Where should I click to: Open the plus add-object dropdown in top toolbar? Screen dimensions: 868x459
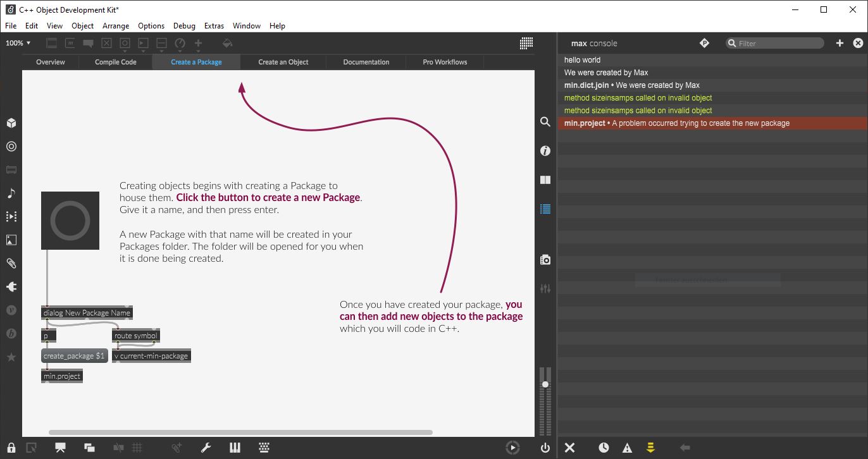[199, 43]
